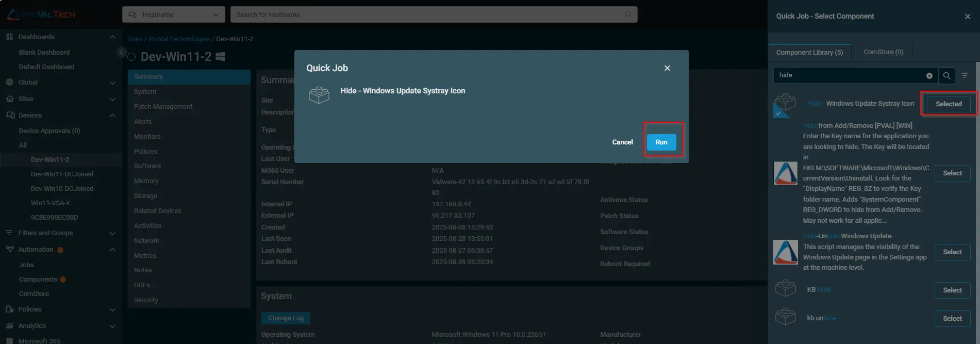
Task: Close the Quick Job dialog with X
Action: coord(667,68)
